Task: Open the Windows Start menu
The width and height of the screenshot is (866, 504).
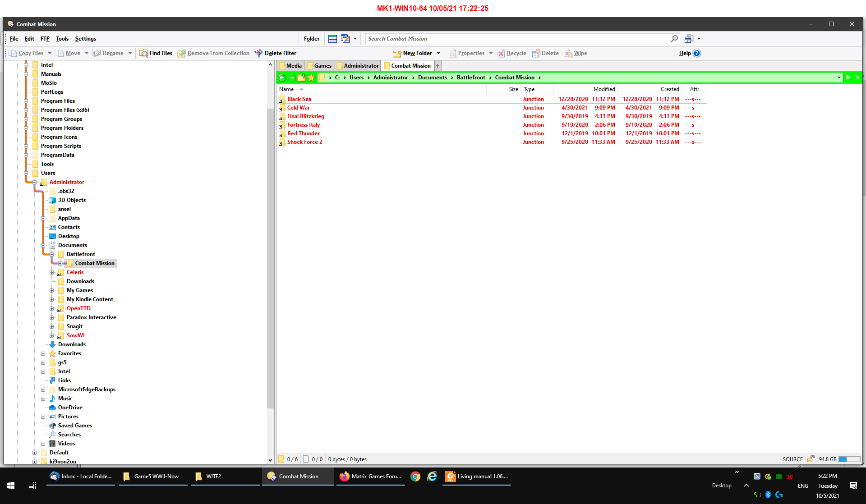Action: click(x=11, y=486)
